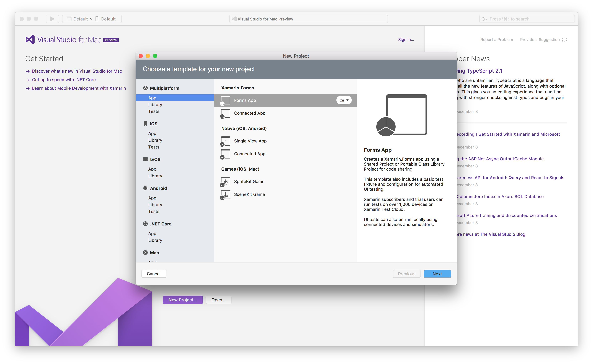
Task: Select the Connected App Xamarin.Forms icon
Action: pyautogui.click(x=225, y=113)
